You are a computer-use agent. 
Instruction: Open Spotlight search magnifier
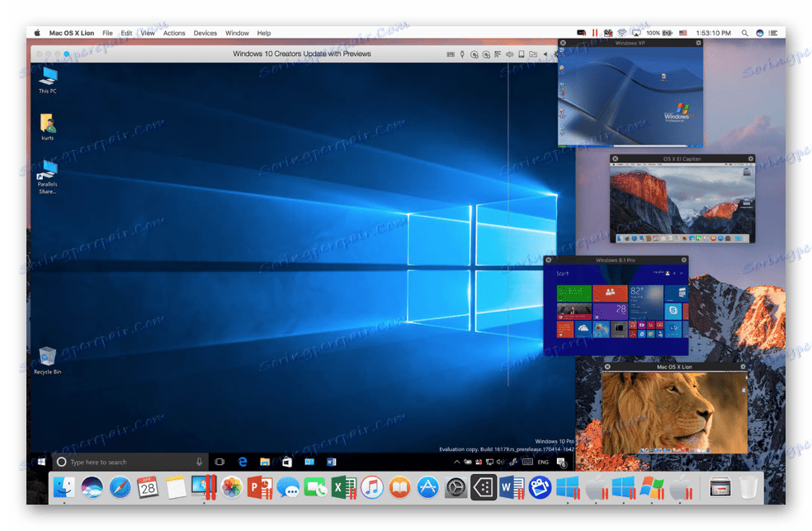[744, 33]
